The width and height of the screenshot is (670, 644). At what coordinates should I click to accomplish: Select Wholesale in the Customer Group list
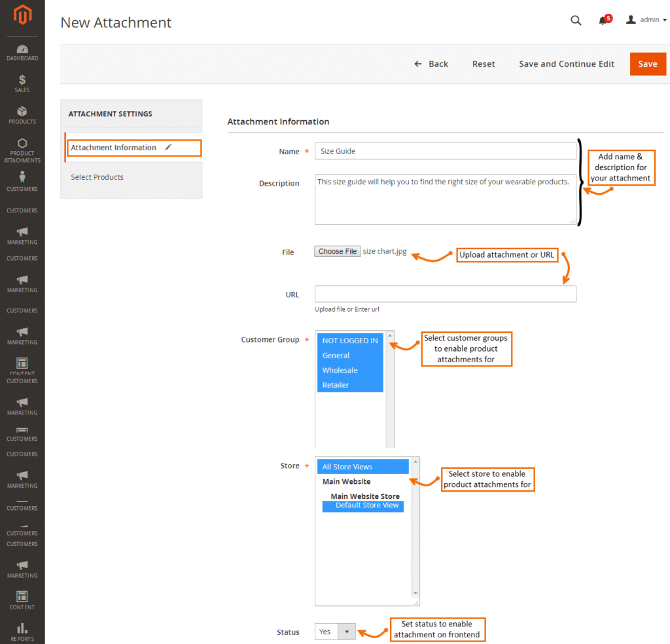[x=340, y=370]
